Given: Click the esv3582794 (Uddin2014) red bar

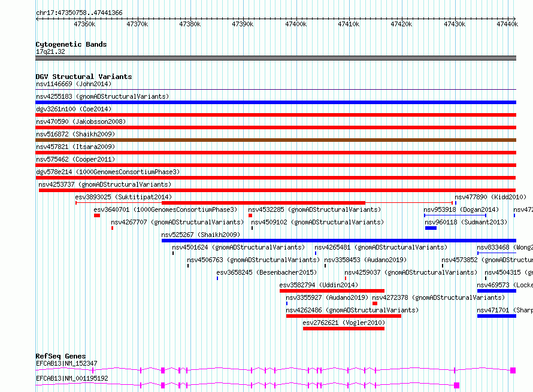Looking at the screenshot, I should [x=332, y=291].
